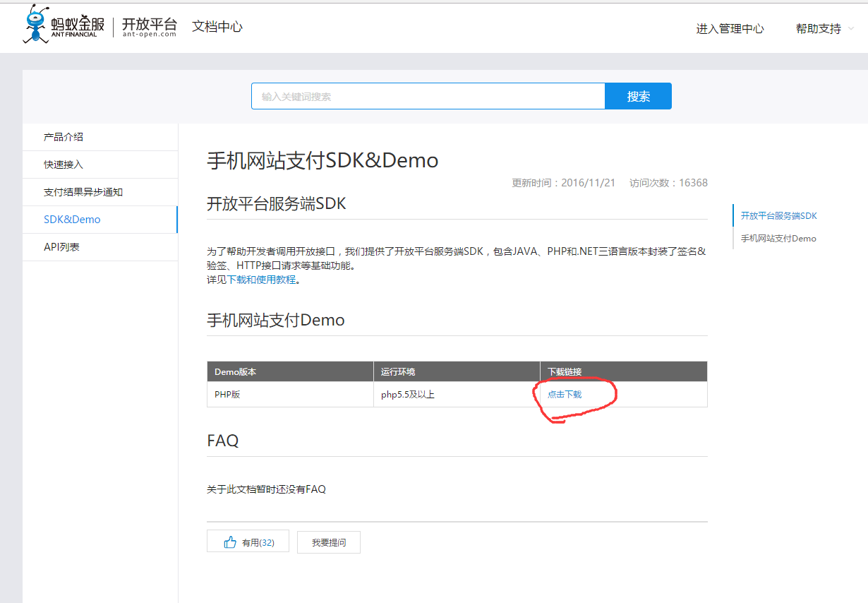Select 文档中心 in the top navigation
This screenshot has width=868, height=603.
click(217, 27)
